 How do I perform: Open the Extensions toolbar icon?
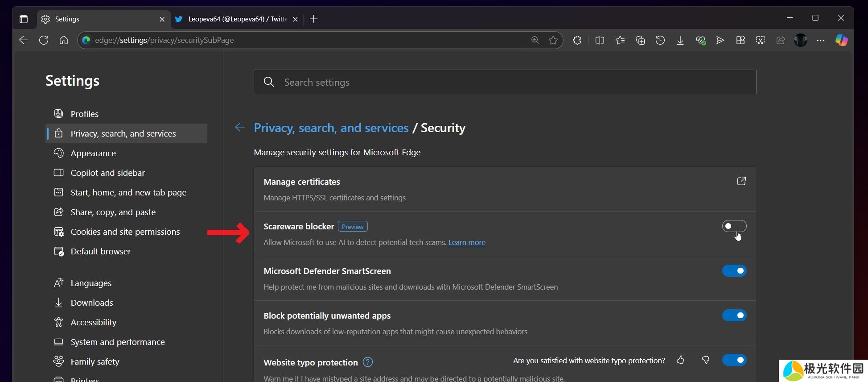pyautogui.click(x=577, y=40)
